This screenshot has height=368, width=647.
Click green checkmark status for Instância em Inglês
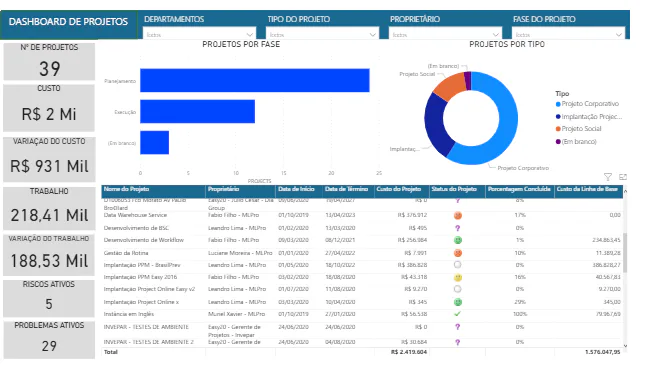457,314
